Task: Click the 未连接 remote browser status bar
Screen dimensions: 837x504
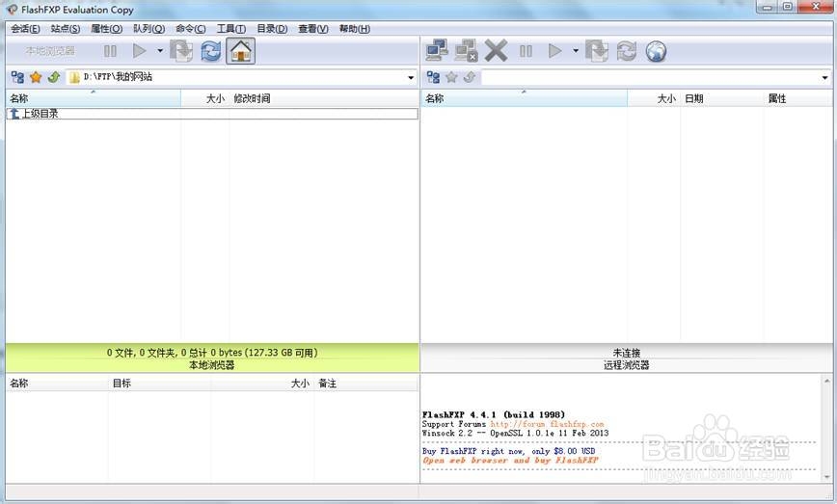Action: [626, 358]
